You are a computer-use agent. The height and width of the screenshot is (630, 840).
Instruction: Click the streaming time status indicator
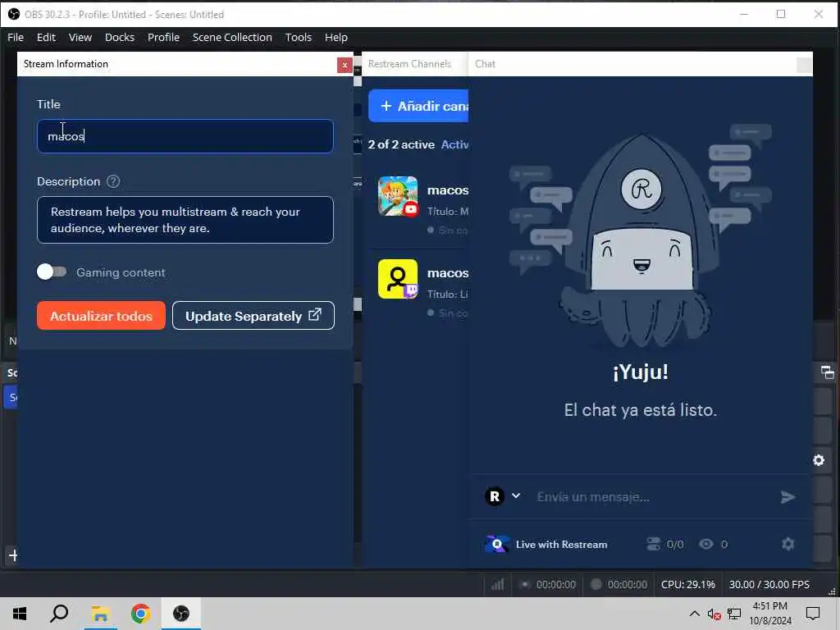(x=548, y=584)
